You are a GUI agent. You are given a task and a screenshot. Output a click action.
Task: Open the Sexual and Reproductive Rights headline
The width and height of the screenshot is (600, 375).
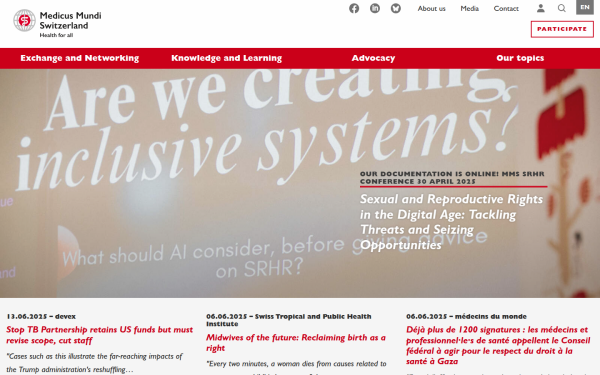click(451, 222)
